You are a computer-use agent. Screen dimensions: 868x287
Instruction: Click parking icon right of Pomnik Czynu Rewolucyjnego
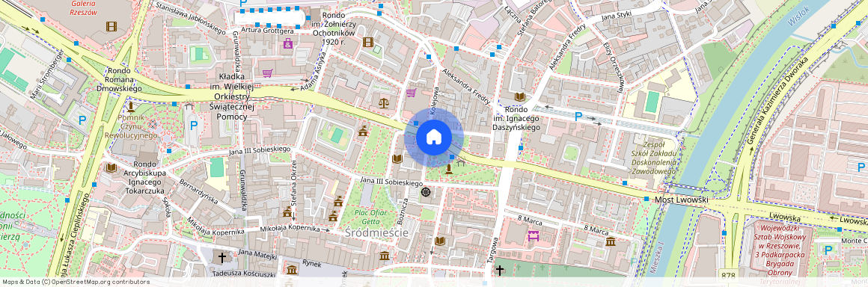click(194, 126)
